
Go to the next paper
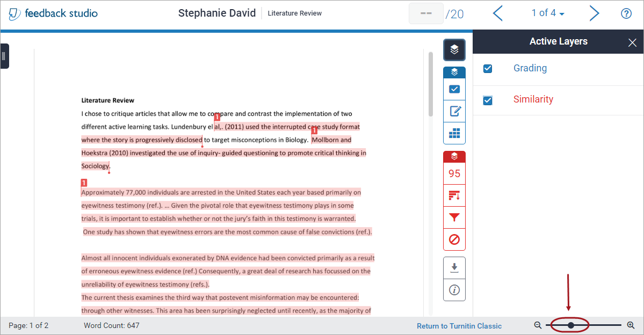click(x=594, y=13)
